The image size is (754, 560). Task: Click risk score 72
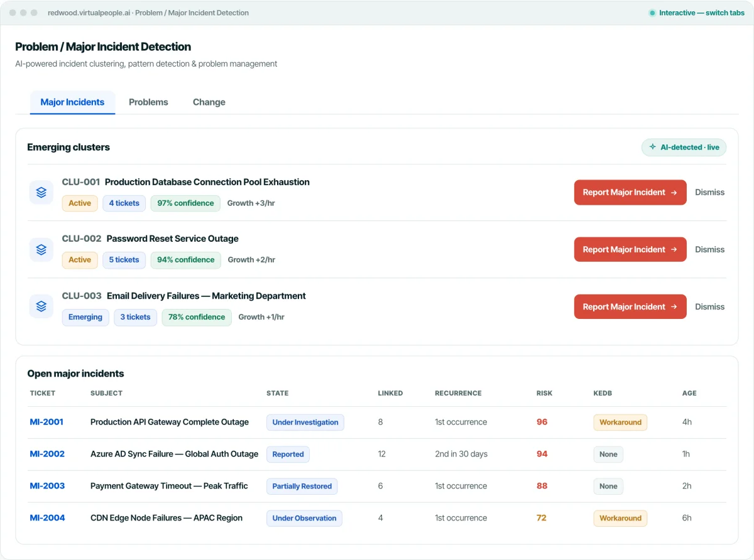(542, 518)
